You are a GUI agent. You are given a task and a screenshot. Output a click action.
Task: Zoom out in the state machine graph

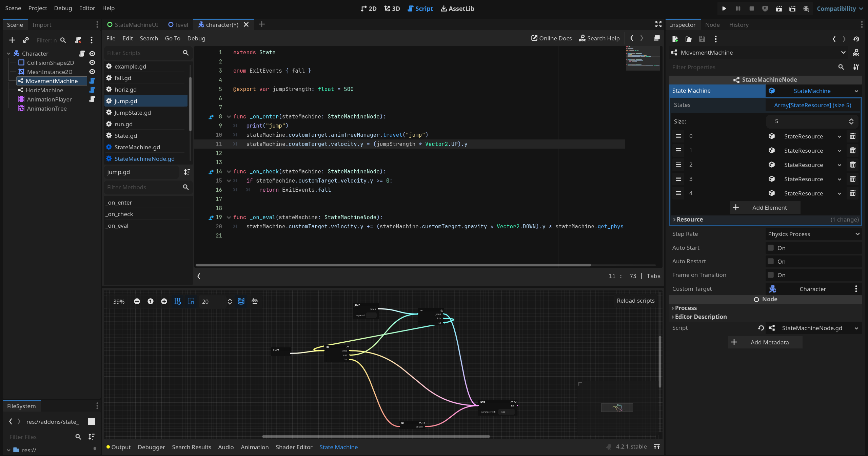(137, 301)
